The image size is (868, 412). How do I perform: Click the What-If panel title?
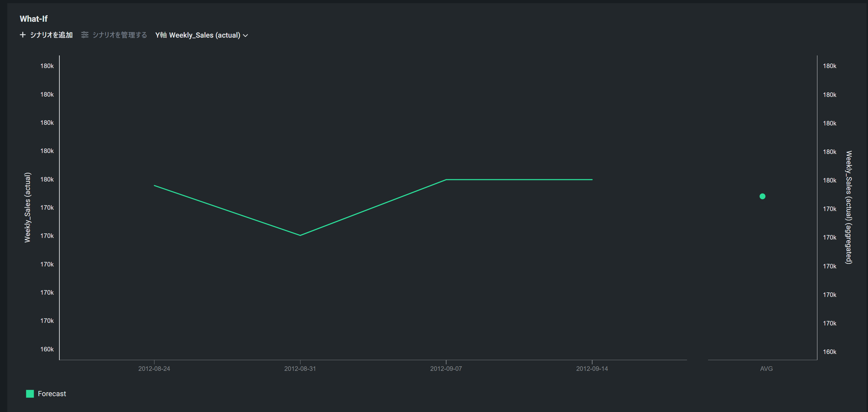coord(34,19)
